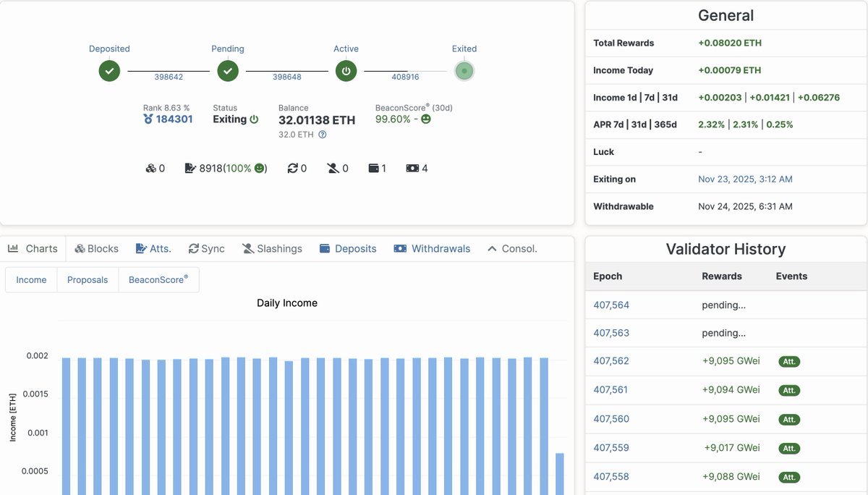Switch to the Sync tab
The width and height of the screenshot is (868, 495).
coord(206,248)
